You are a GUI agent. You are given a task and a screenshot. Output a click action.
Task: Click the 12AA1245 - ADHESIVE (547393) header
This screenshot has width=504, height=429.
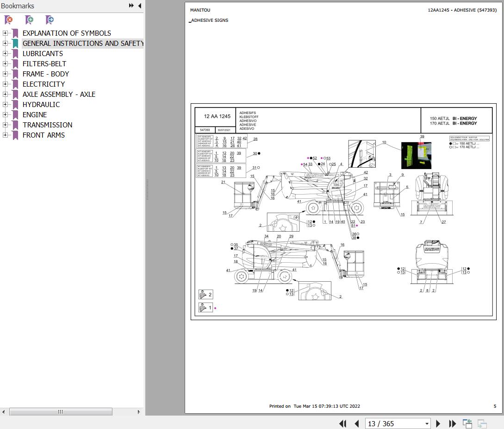(x=462, y=10)
